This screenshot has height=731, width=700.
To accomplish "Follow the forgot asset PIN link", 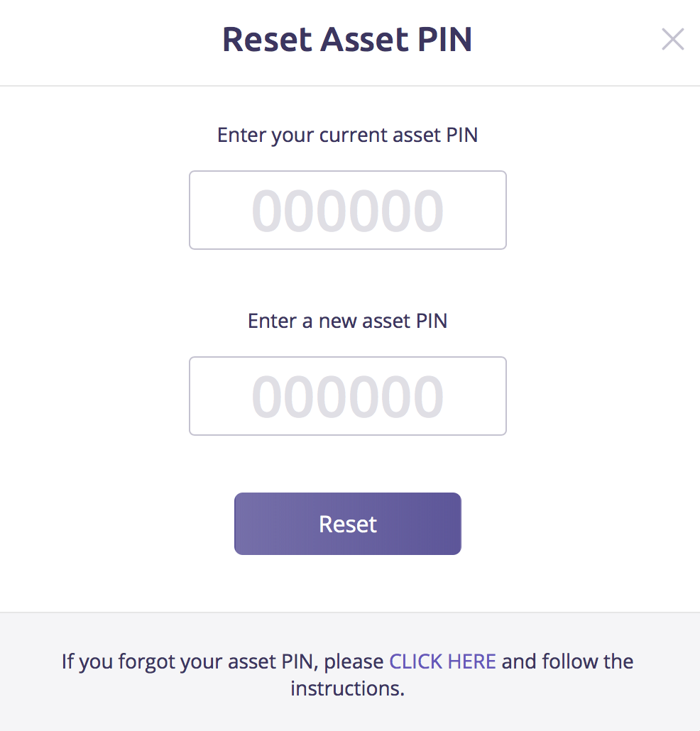I will pos(442,661).
